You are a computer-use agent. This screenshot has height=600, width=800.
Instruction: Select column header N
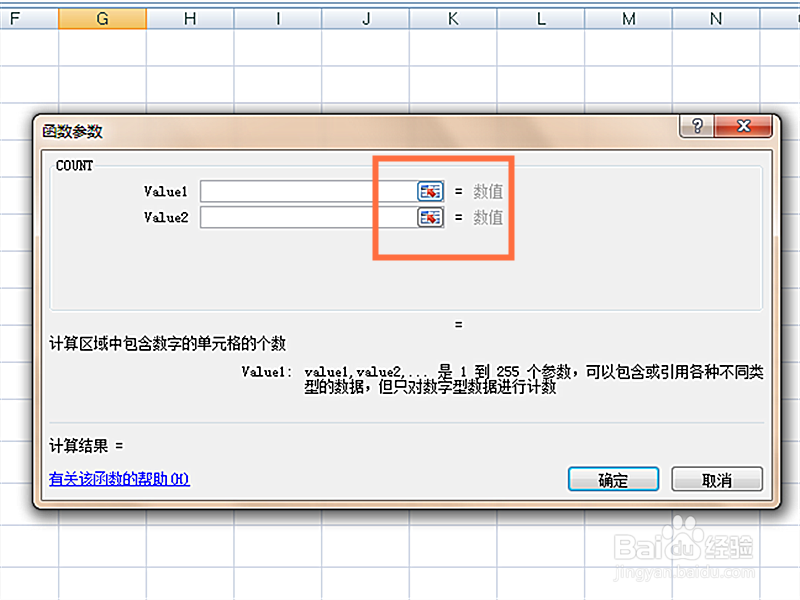[x=714, y=17]
